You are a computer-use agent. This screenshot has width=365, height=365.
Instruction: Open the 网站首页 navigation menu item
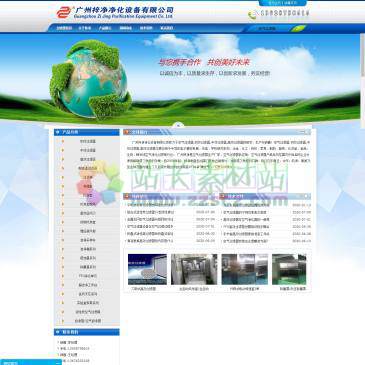[x=64, y=28]
